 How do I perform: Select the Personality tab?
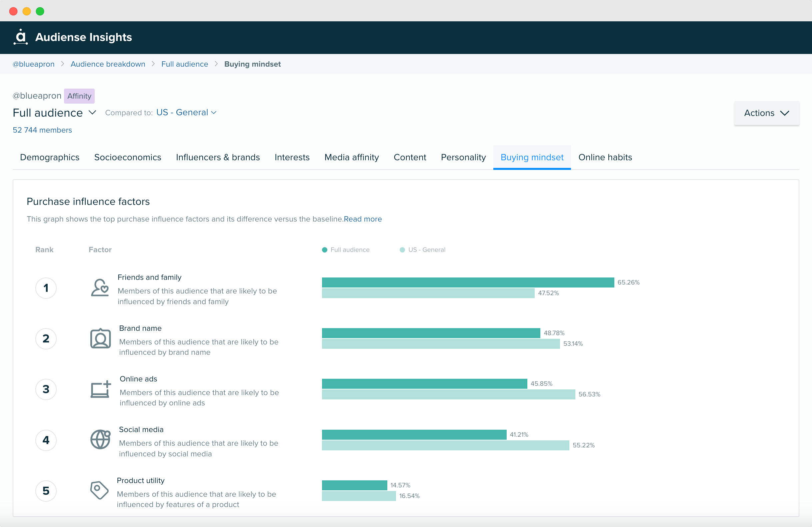(x=463, y=158)
